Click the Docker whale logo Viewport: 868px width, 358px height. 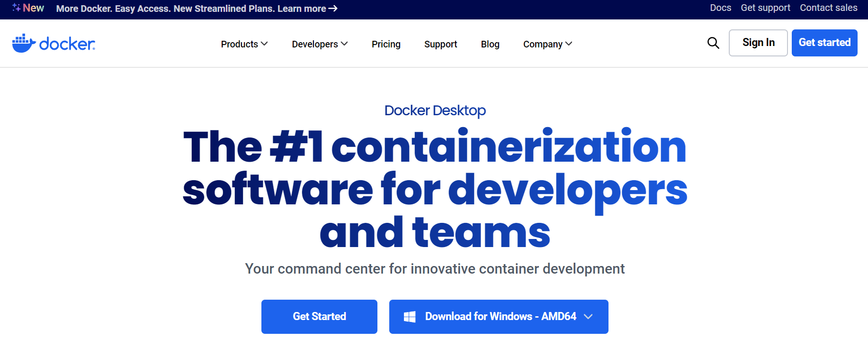coord(54,43)
